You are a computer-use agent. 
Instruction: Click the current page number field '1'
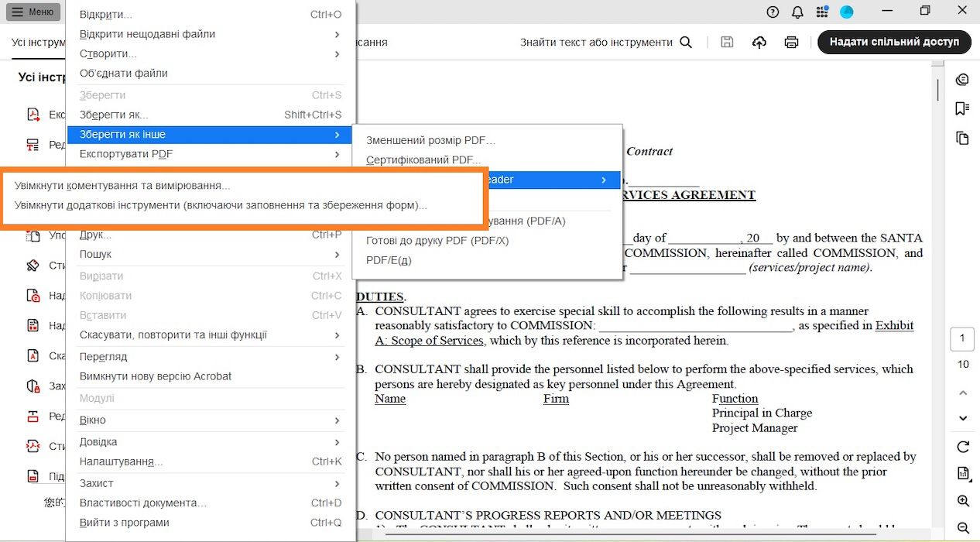[x=962, y=338]
